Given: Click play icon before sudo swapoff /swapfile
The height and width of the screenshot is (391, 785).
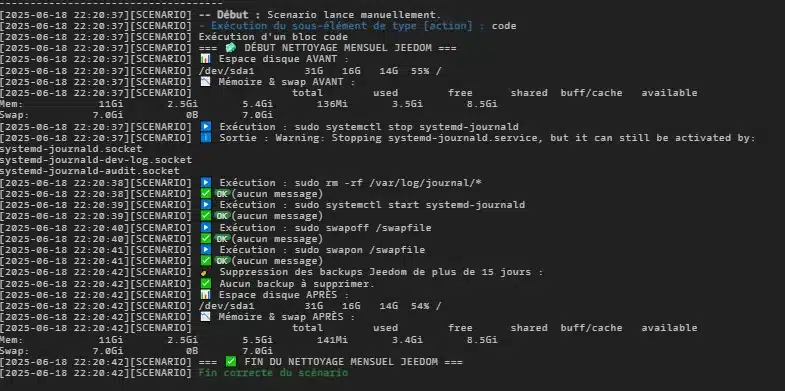Looking at the screenshot, I should tap(206, 228).
